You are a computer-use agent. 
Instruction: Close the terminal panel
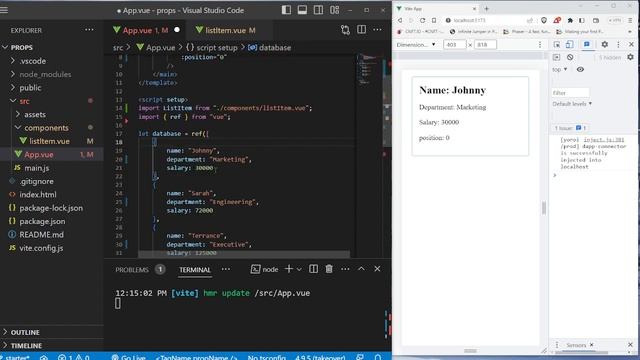pos(377,269)
